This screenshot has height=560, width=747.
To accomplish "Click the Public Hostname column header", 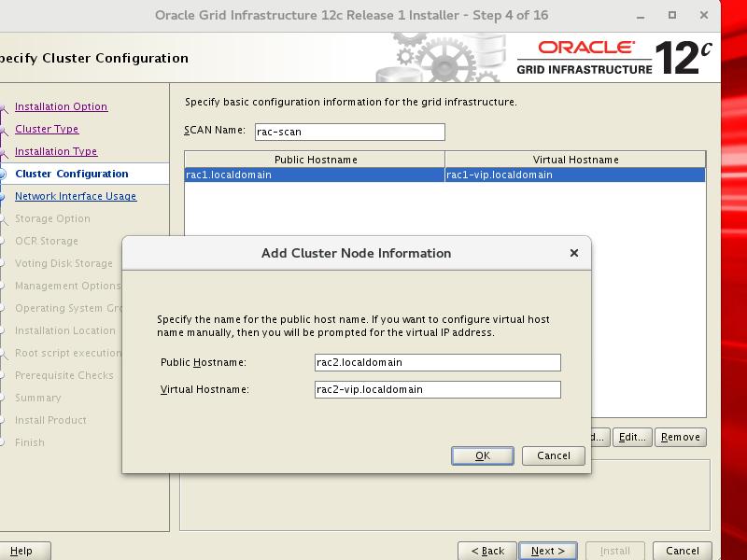I will click(x=315, y=160).
